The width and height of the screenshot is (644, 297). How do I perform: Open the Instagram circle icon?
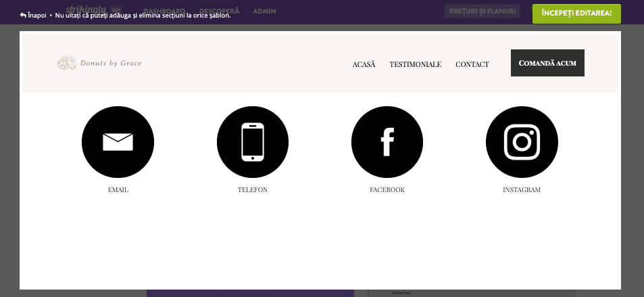(x=522, y=142)
